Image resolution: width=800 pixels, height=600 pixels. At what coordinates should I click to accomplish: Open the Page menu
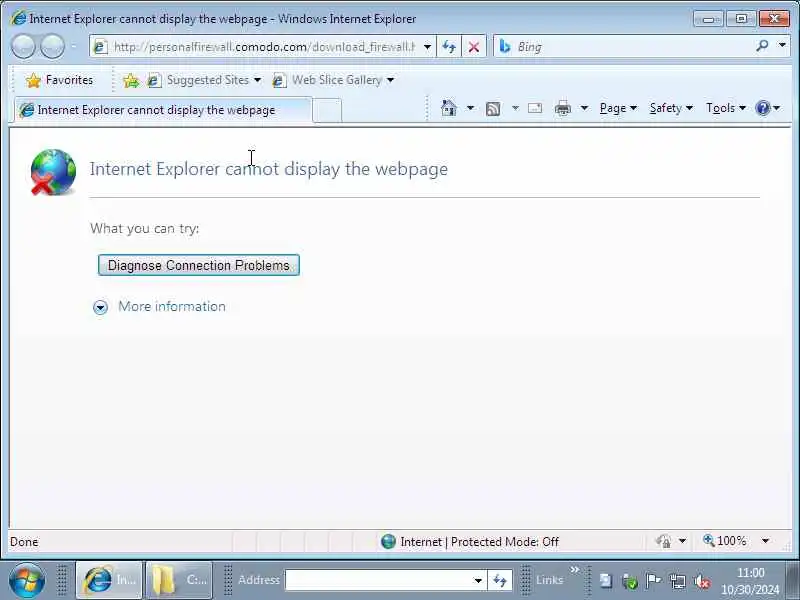coord(618,108)
